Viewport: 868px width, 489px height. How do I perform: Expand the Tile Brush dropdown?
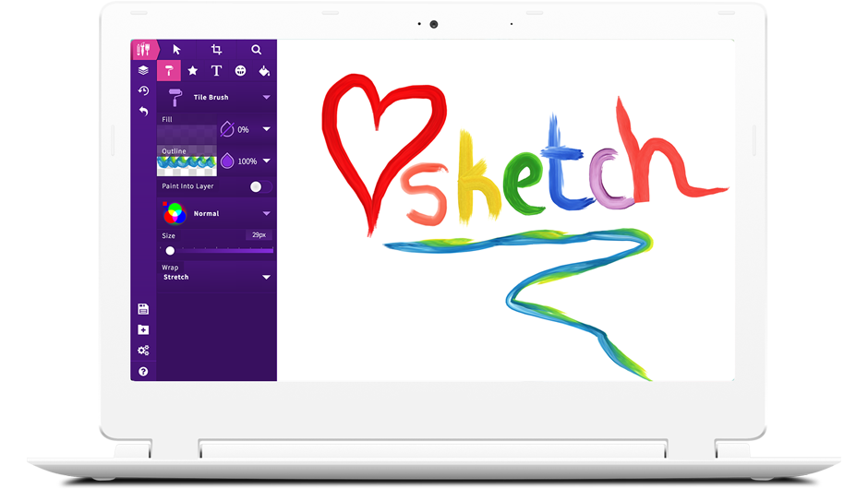[x=266, y=97]
